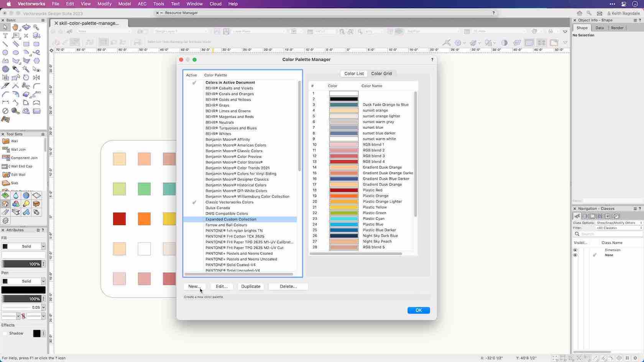Open the Lighting tool set bulb icon
The height and width of the screenshot is (362, 644).
[x=26, y=204]
